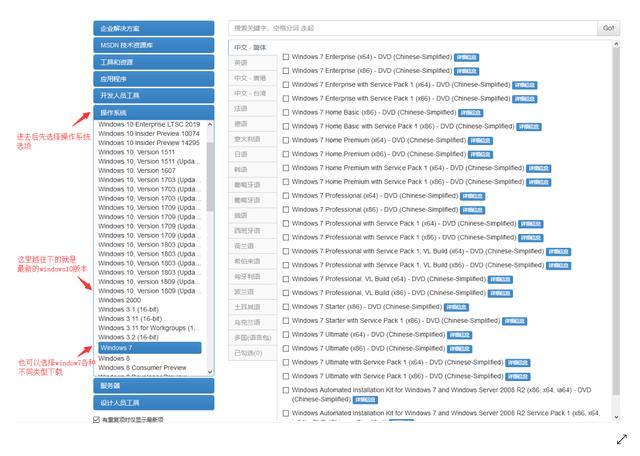Click details badge for Windows 7 Ultimate (x64)

457,334
